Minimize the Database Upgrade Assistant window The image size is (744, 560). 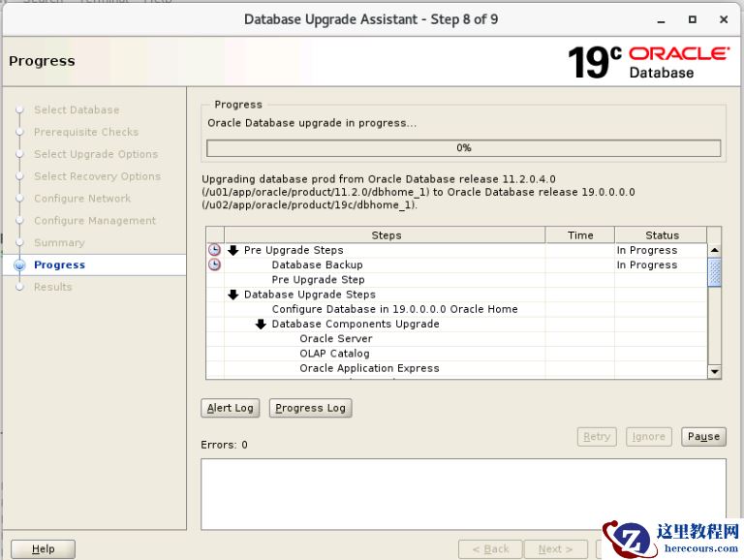(661, 20)
